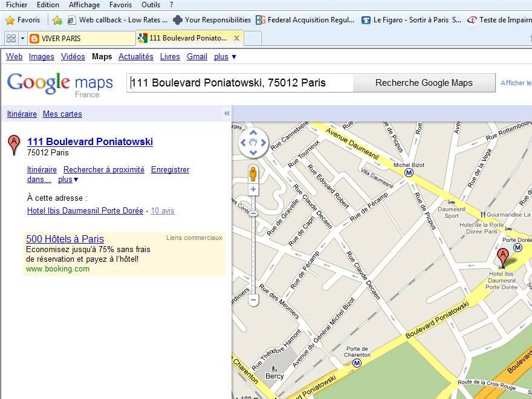Screen dimensions: 532x399
Task: Go to Google Web search
Action: pyautogui.click(x=15, y=57)
